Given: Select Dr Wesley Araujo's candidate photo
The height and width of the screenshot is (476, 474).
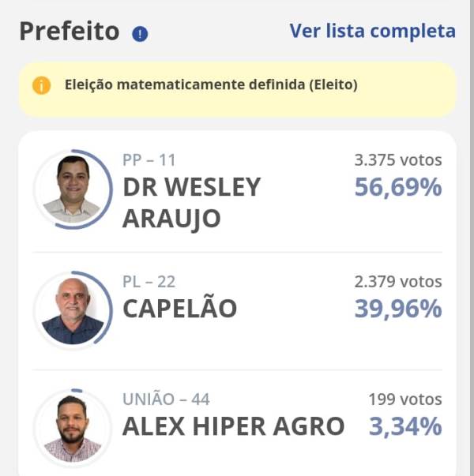Looking at the screenshot, I should 73,189.
